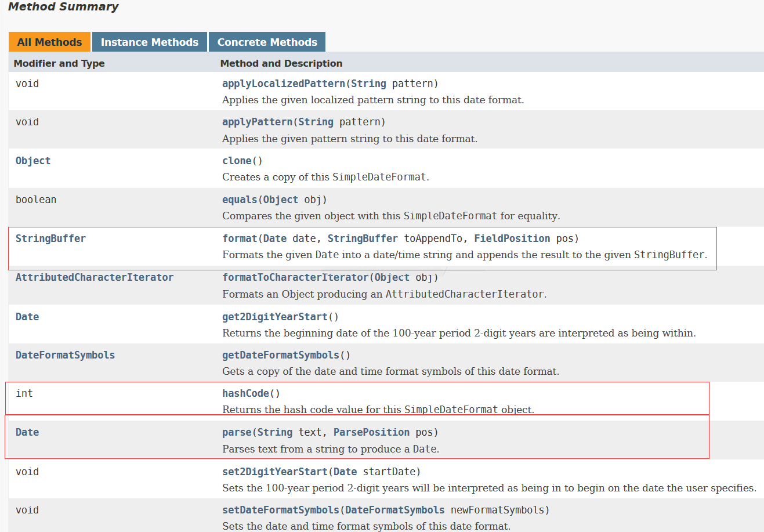764x532 pixels.
Task: Open the Concrete Methods tab
Action: pyautogui.click(x=267, y=42)
